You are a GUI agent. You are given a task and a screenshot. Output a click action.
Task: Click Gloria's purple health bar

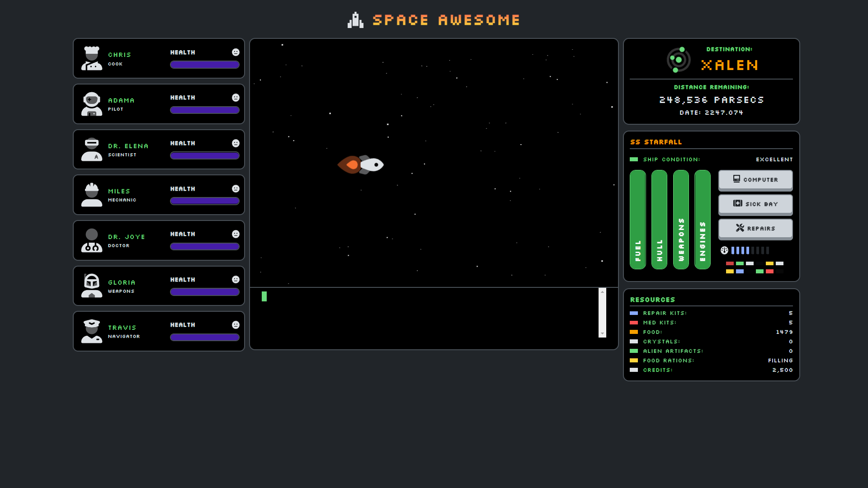pos(204,292)
